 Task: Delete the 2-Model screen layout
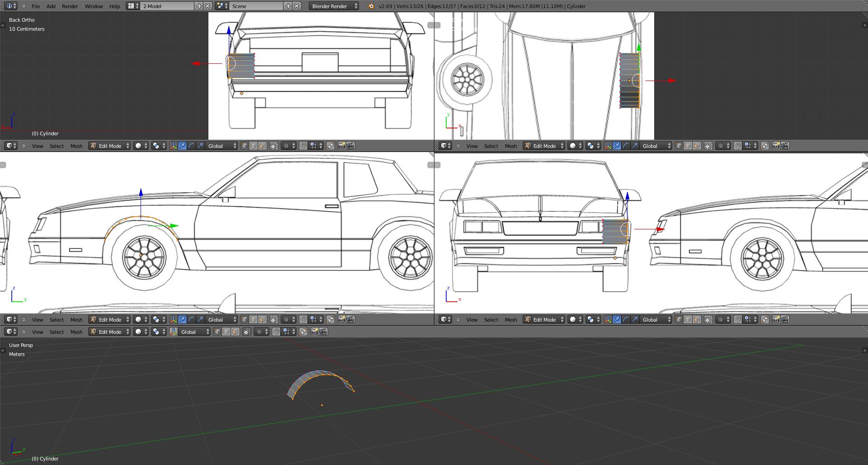(x=208, y=6)
